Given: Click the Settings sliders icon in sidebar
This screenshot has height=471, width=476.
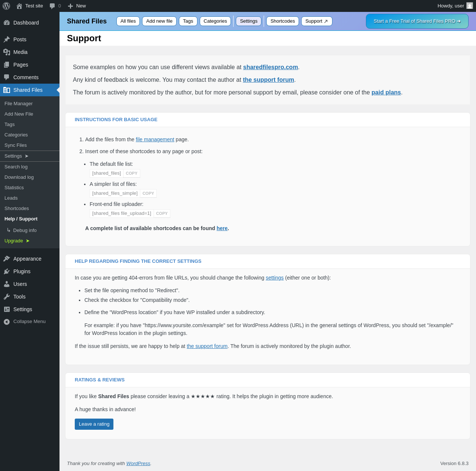Looking at the screenshot, I should click(7, 309).
